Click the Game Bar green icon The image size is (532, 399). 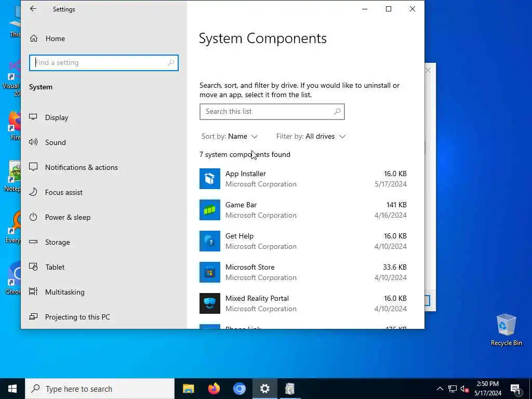coord(210,210)
